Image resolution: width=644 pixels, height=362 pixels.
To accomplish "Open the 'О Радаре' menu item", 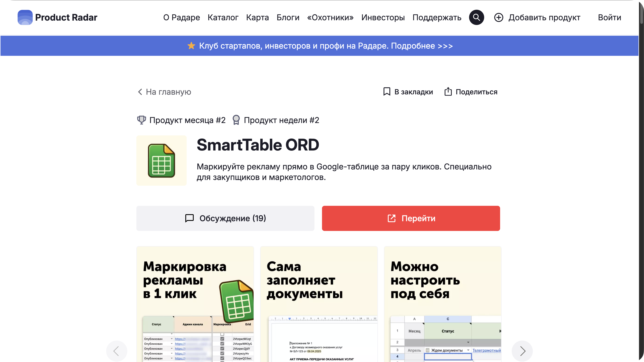I will pyautogui.click(x=181, y=17).
